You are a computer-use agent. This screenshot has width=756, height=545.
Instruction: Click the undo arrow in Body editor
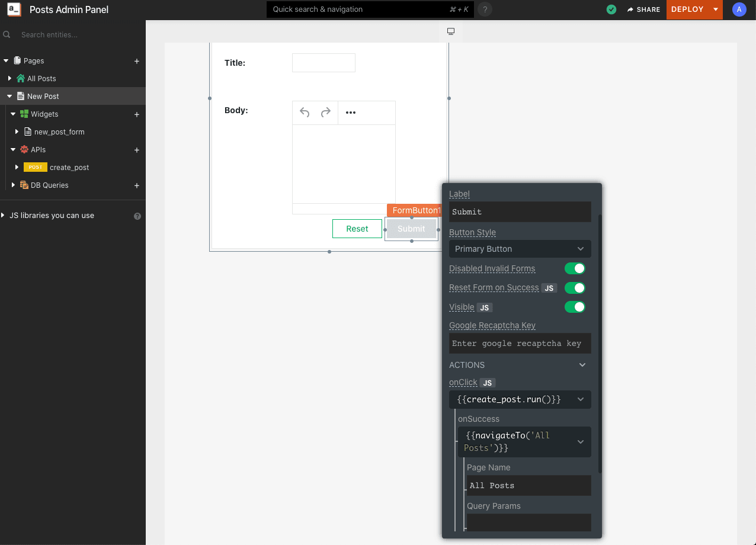click(305, 113)
